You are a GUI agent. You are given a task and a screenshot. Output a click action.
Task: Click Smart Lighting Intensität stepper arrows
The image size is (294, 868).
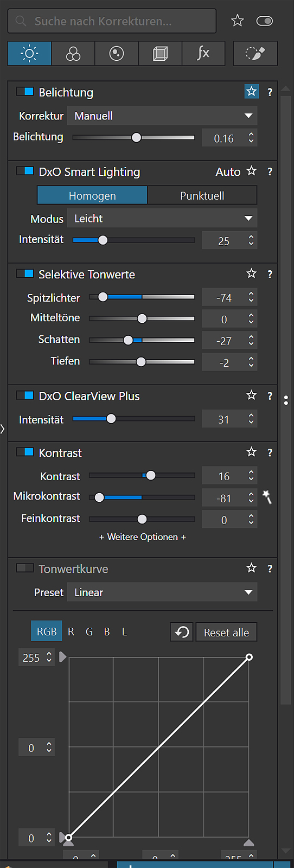point(251,240)
